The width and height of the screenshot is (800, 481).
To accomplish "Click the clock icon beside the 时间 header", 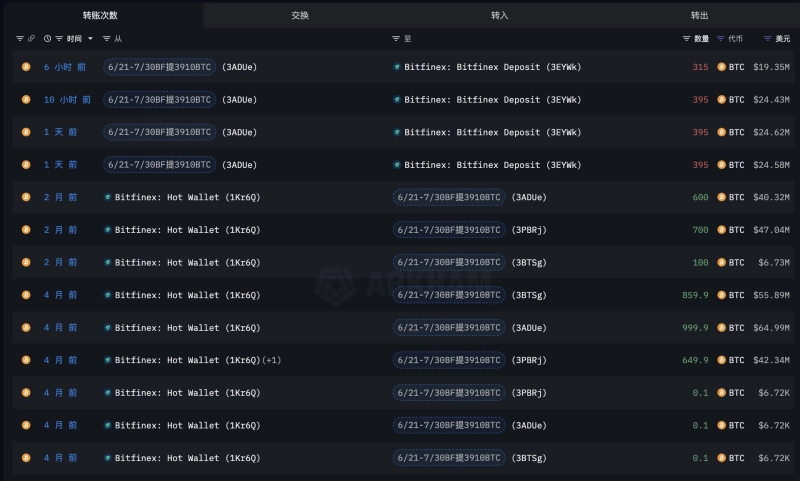I will 47,38.
